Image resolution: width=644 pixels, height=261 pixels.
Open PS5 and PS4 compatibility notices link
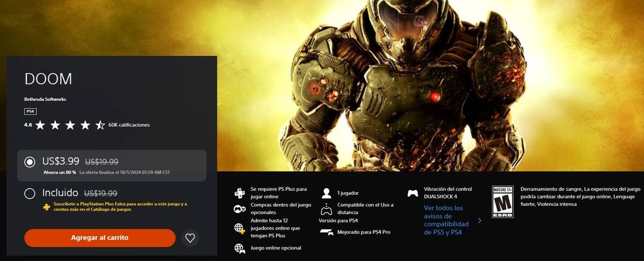[446, 220]
